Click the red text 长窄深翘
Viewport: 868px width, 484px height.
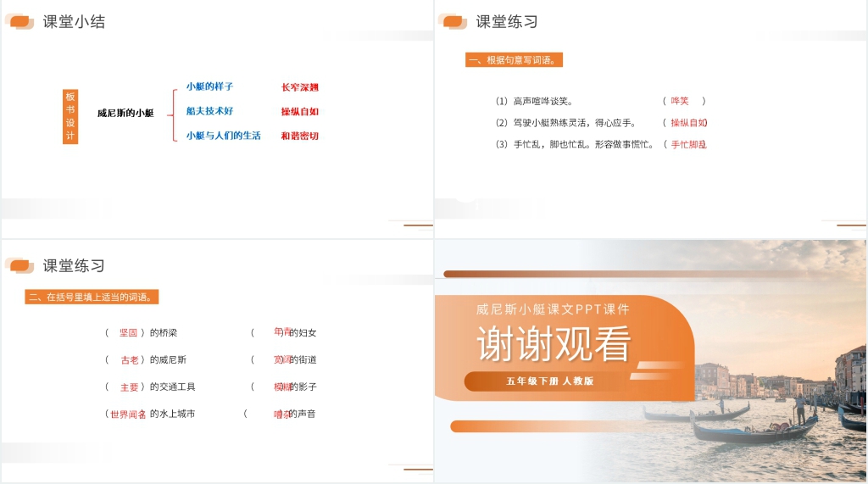click(299, 87)
